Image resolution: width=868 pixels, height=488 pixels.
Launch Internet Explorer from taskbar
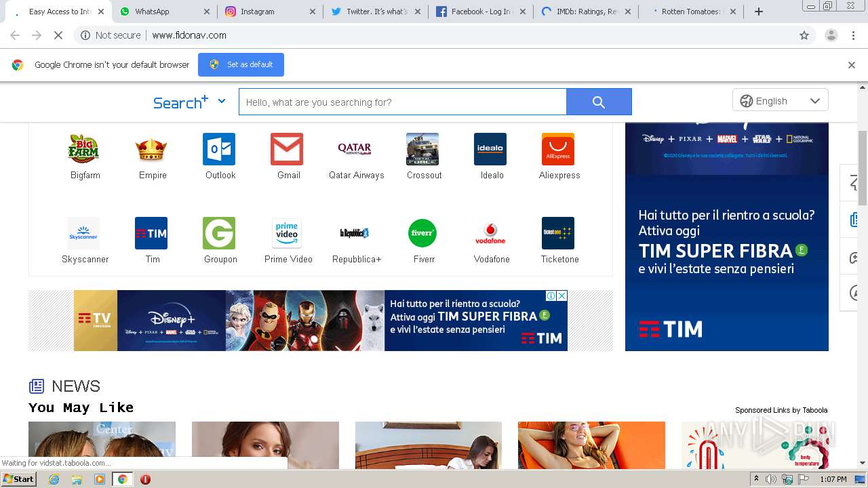tap(54, 479)
